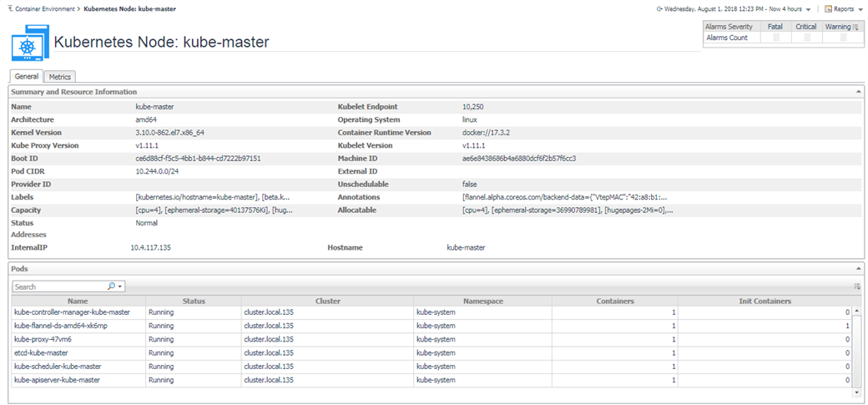Sort pods by Namespace column
Screen dimensions: 868x405
click(x=482, y=301)
